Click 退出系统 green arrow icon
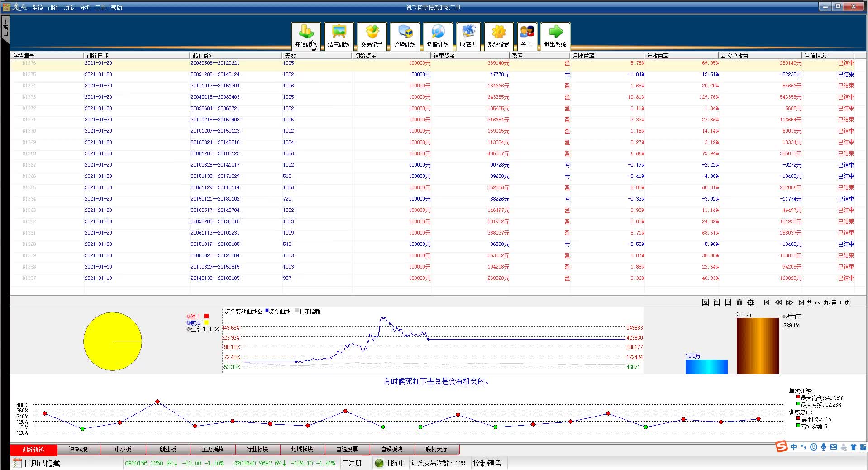This screenshot has height=470, width=868. coord(555,36)
